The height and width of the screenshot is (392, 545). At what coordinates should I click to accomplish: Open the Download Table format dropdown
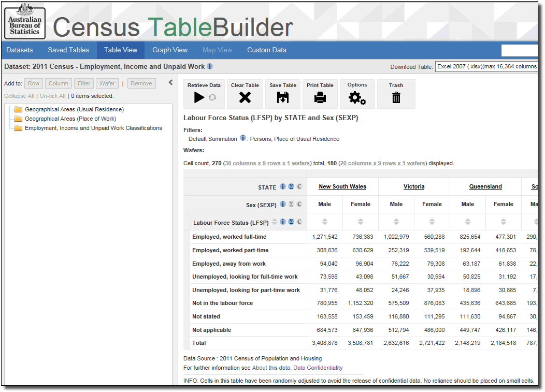tap(486, 66)
